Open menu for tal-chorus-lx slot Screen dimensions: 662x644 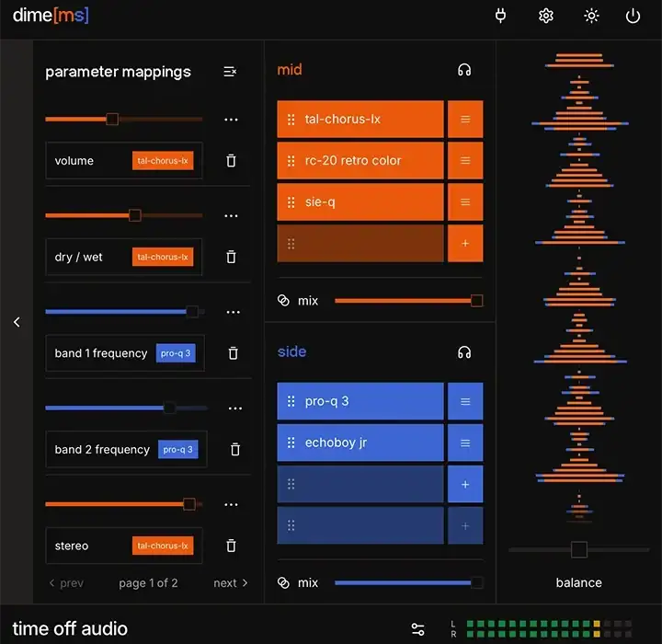(x=465, y=120)
